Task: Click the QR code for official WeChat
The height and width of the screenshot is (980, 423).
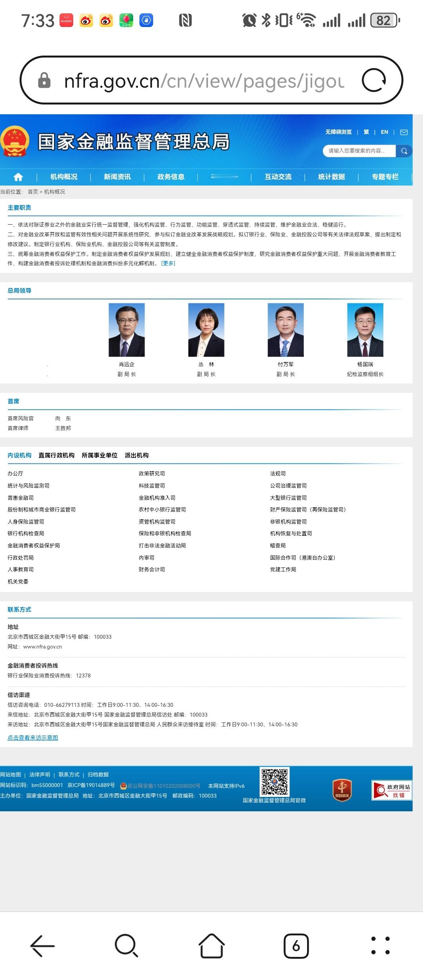Action: 275,782
